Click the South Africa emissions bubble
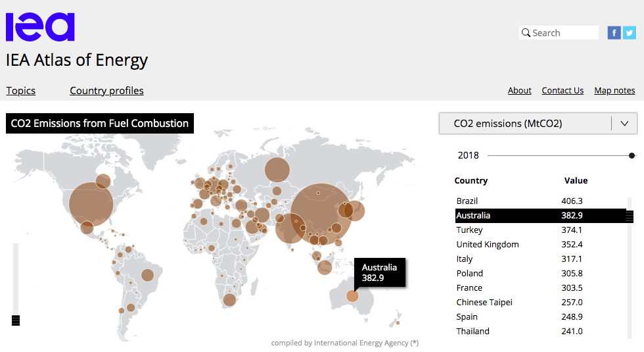This screenshot has height=352, width=644. [229, 300]
